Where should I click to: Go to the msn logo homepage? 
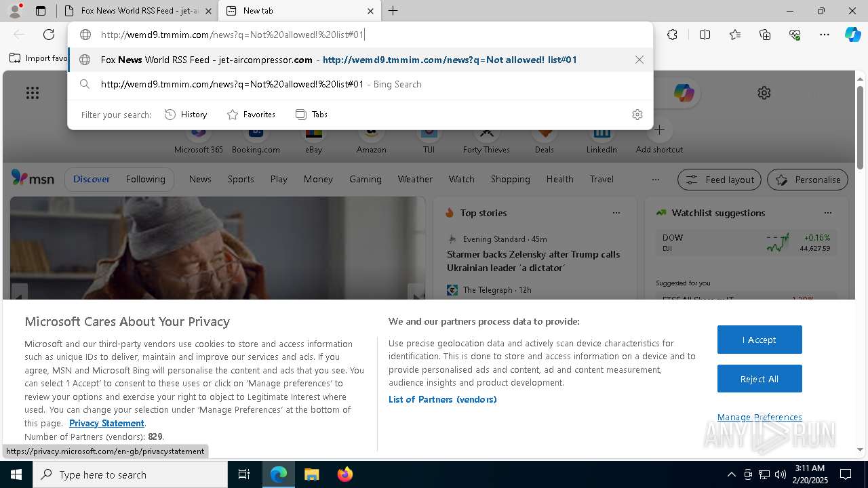[33, 178]
